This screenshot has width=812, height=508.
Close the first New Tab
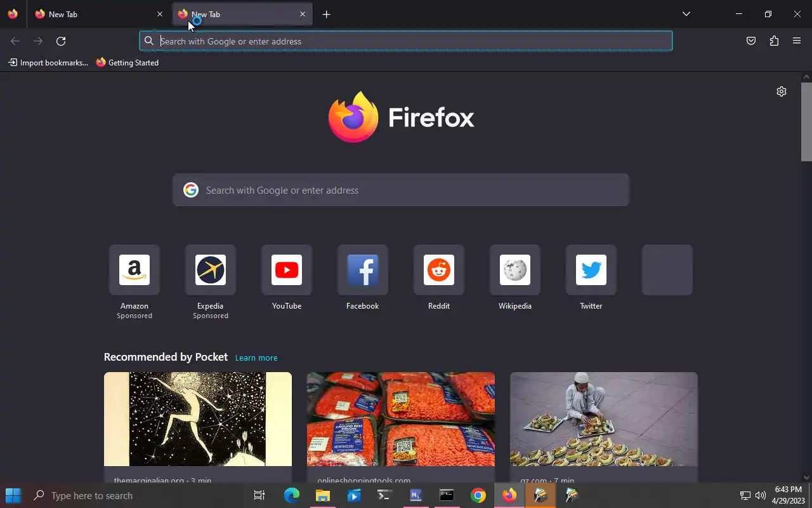(160, 14)
